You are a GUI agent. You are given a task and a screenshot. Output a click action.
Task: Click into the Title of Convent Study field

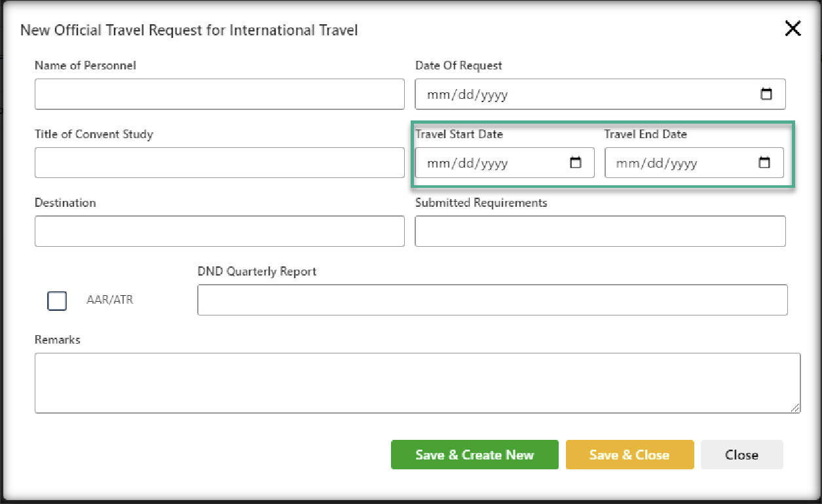click(219, 163)
